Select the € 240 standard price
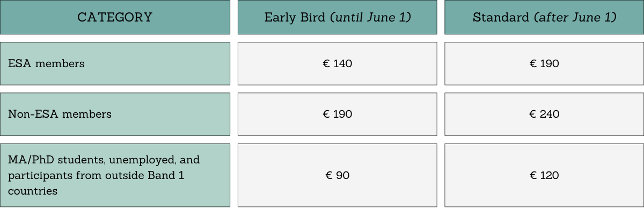The image size is (644, 215). (x=544, y=114)
